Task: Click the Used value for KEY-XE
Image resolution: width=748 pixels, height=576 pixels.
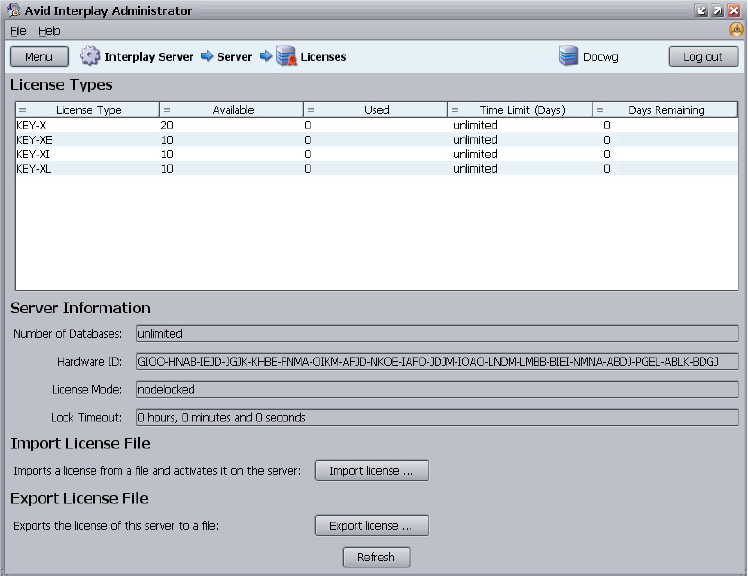Action: [308, 140]
